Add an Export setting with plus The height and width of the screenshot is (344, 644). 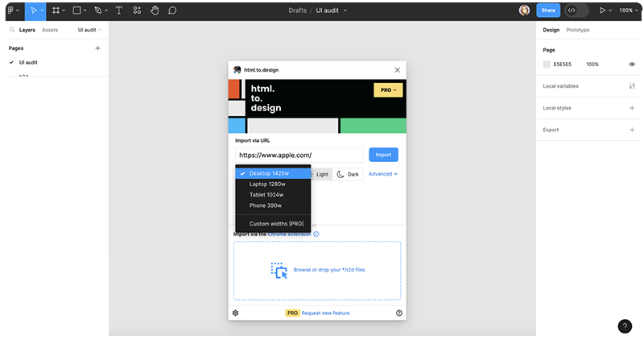tap(632, 130)
